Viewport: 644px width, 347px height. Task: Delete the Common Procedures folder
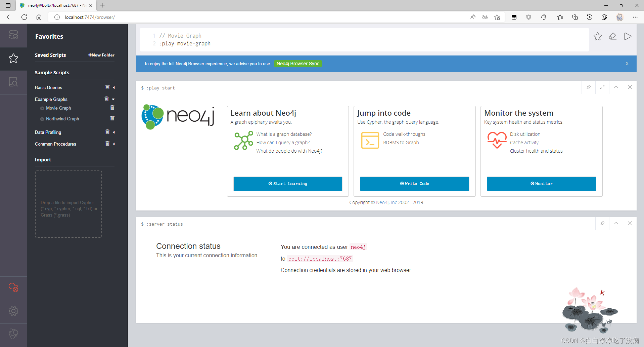(107, 144)
